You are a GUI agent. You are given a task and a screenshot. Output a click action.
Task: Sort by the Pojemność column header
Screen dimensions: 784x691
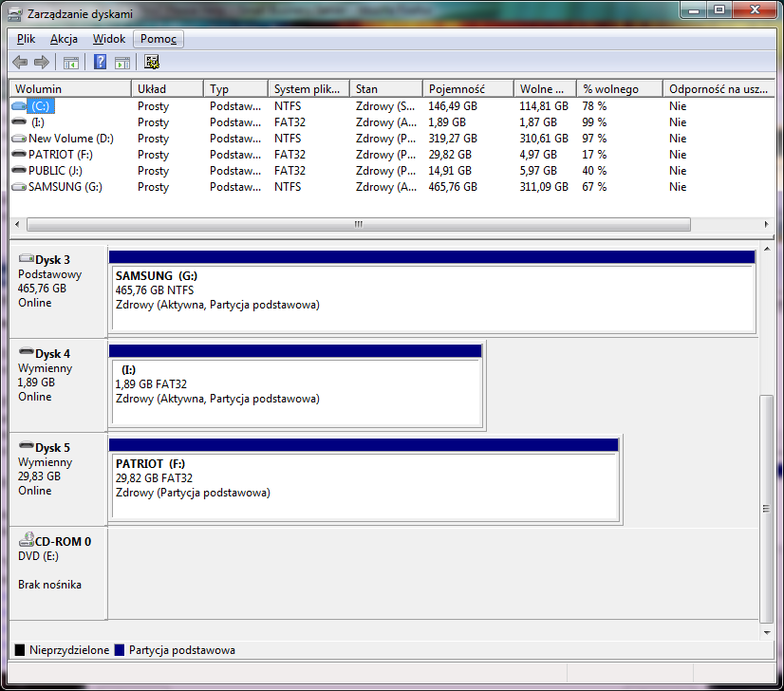468,89
